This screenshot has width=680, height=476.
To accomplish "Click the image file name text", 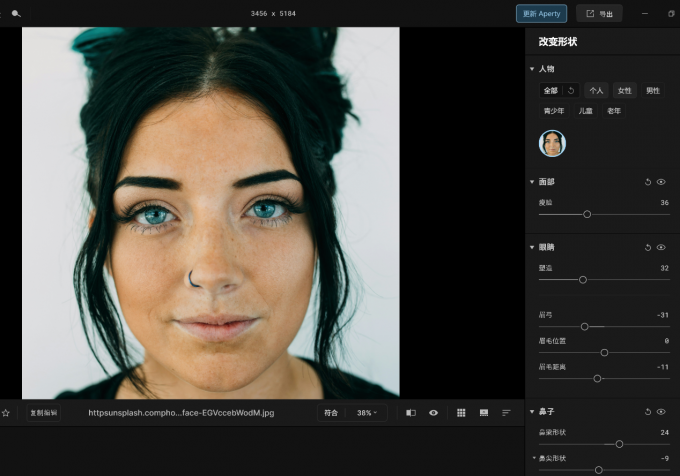I will [x=181, y=413].
